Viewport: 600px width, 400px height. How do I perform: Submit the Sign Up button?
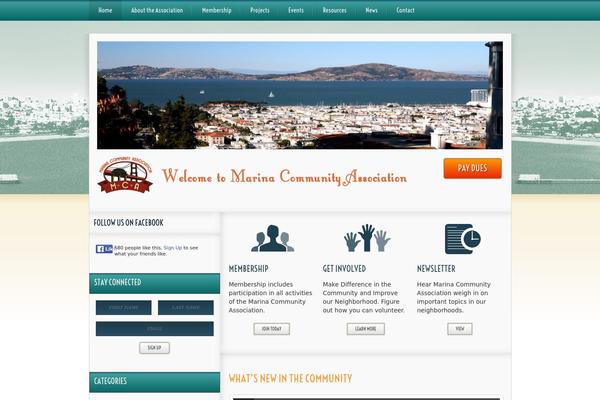click(x=154, y=348)
